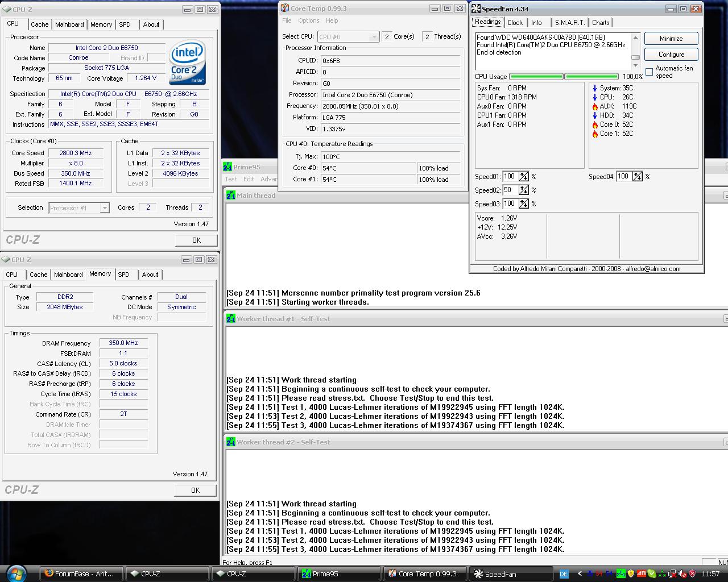Screen dimensions: 728x582
Task: Click the Prime95 icon in system tray
Action: [x=621, y=573]
